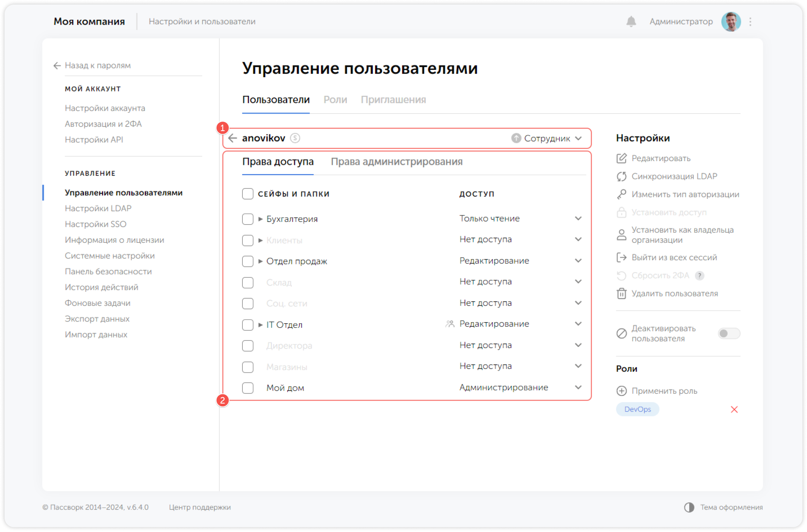Check the select-all checkbox above Сейфы и папки
The width and height of the screenshot is (807, 532).
point(247,193)
